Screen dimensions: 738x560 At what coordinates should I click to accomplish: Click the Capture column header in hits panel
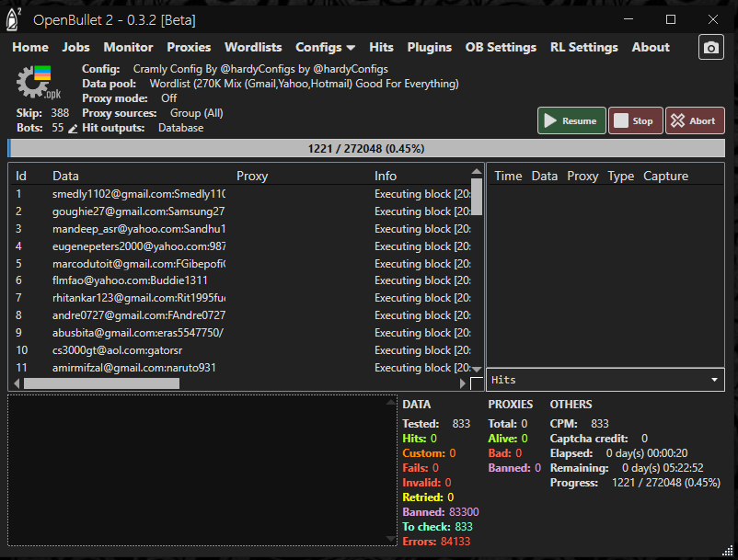click(x=665, y=176)
